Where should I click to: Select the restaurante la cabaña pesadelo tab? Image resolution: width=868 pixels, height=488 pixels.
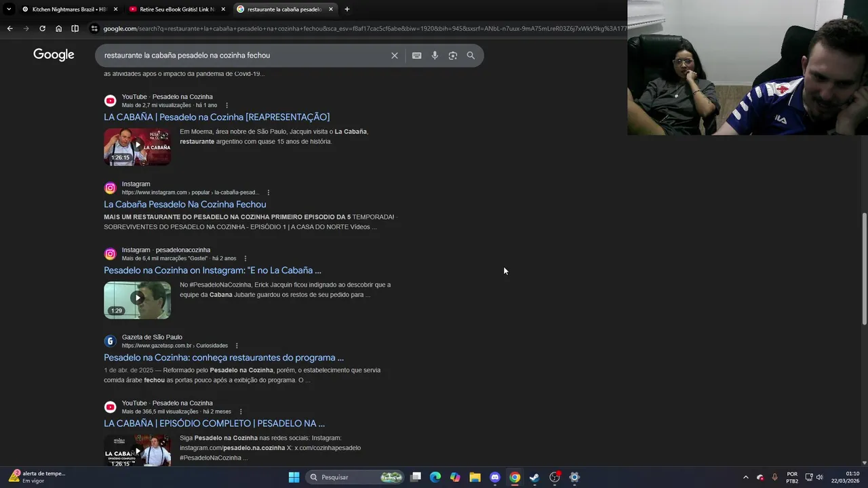[283, 9]
